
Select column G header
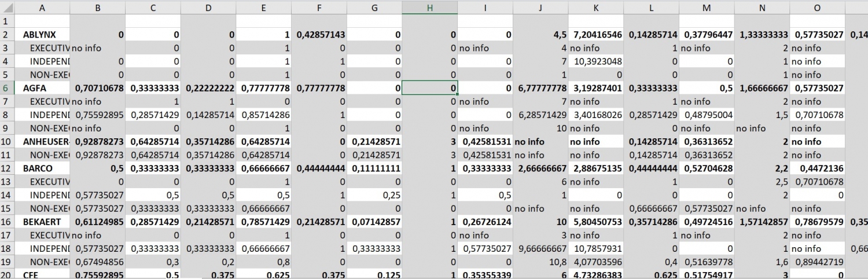coord(374,8)
